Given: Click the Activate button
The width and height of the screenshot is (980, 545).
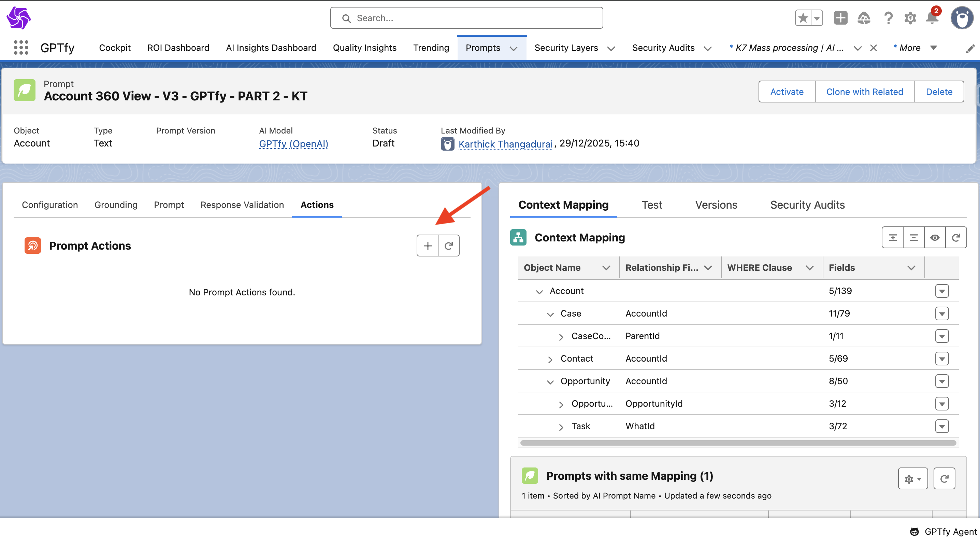Looking at the screenshot, I should [787, 92].
